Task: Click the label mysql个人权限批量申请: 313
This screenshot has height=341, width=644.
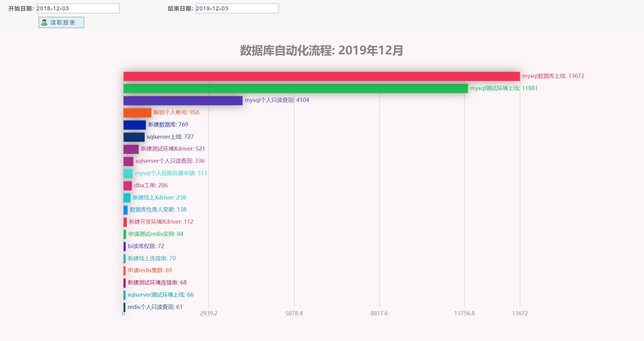Action: click(x=171, y=173)
